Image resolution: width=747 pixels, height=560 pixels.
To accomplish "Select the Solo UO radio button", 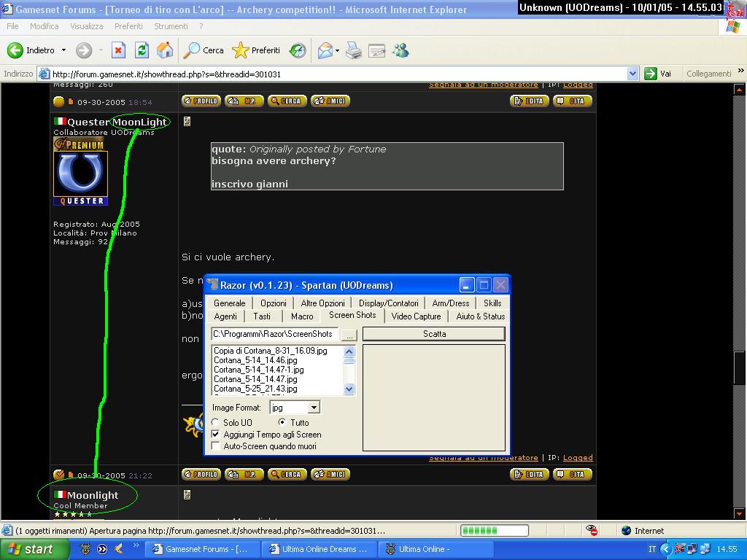I will 215,422.
